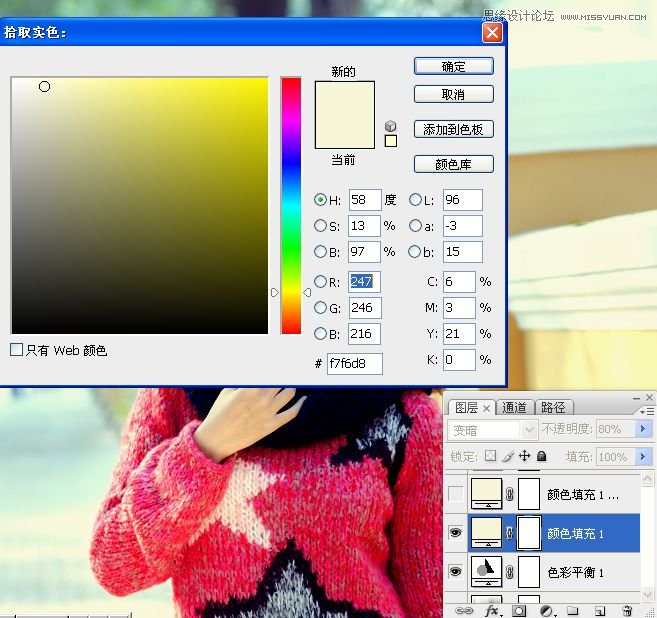657x618 pixels.
Task: Delete layer with the trash icon
Action: click(626, 610)
